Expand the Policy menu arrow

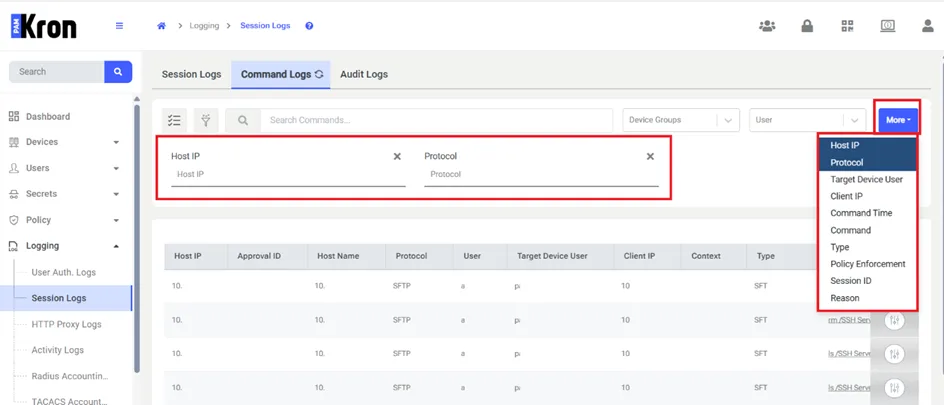click(116, 220)
